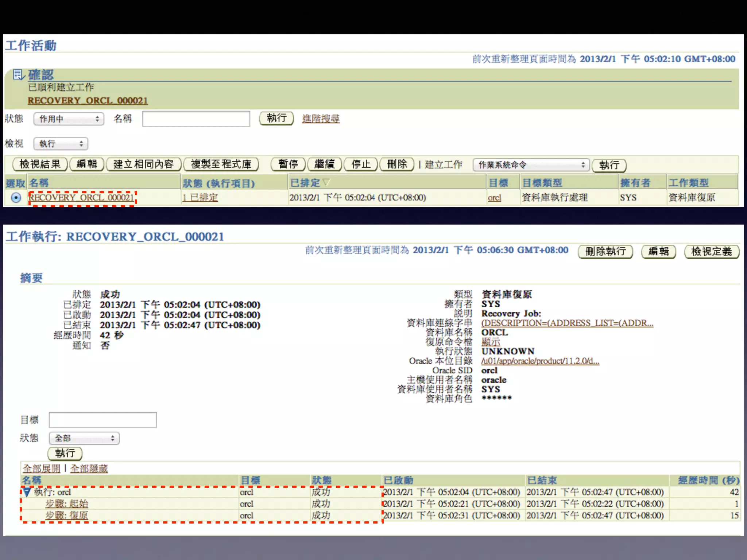Click into the 目標 filter input field
Screen dimensions: 747x560
point(102,420)
